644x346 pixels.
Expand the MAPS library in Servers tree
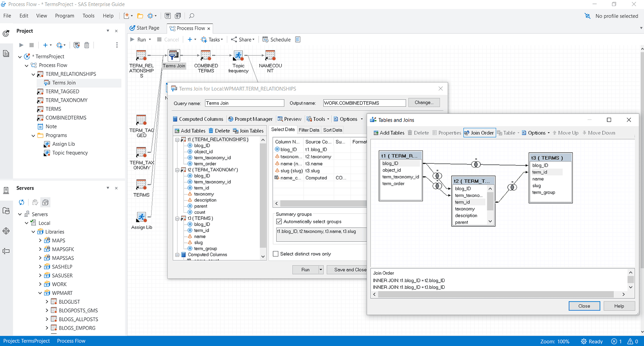tap(40, 241)
